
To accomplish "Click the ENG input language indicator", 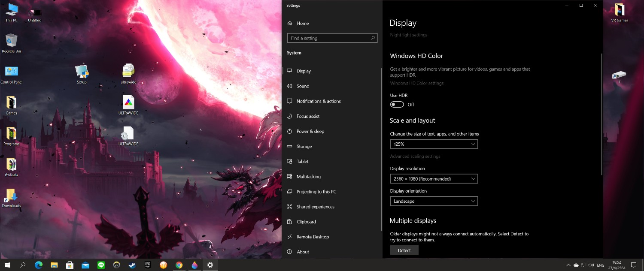I will pos(601,265).
